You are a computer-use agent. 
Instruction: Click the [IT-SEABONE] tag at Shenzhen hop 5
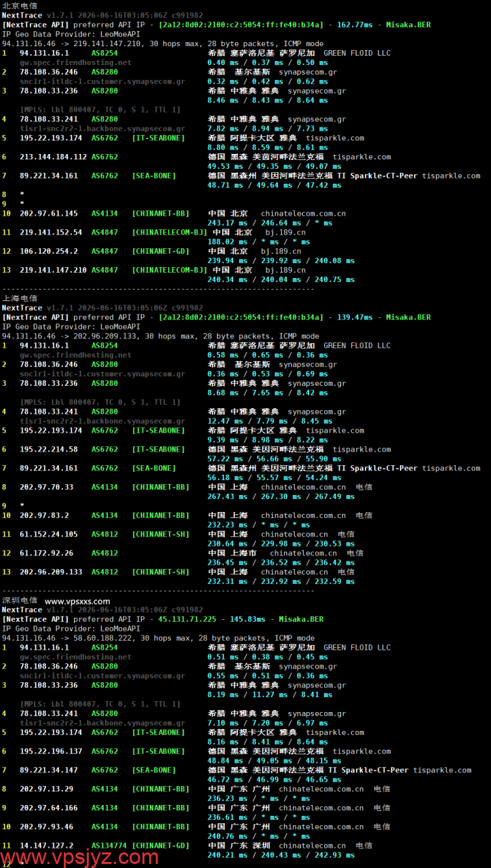(x=158, y=732)
